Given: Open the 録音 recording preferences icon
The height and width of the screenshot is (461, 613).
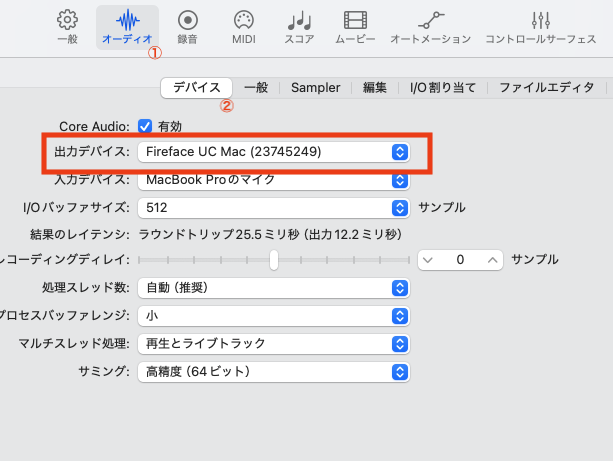Looking at the screenshot, I should pyautogui.click(x=187, y=27).
